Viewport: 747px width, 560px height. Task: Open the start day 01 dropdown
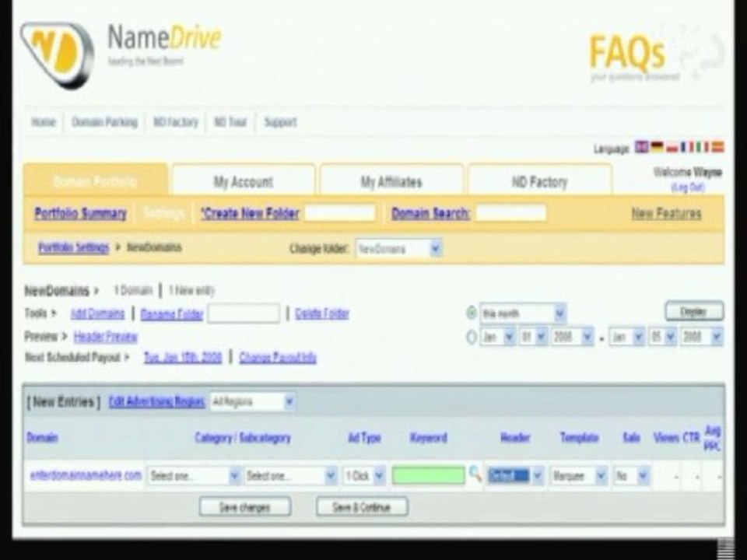(532, 337)
